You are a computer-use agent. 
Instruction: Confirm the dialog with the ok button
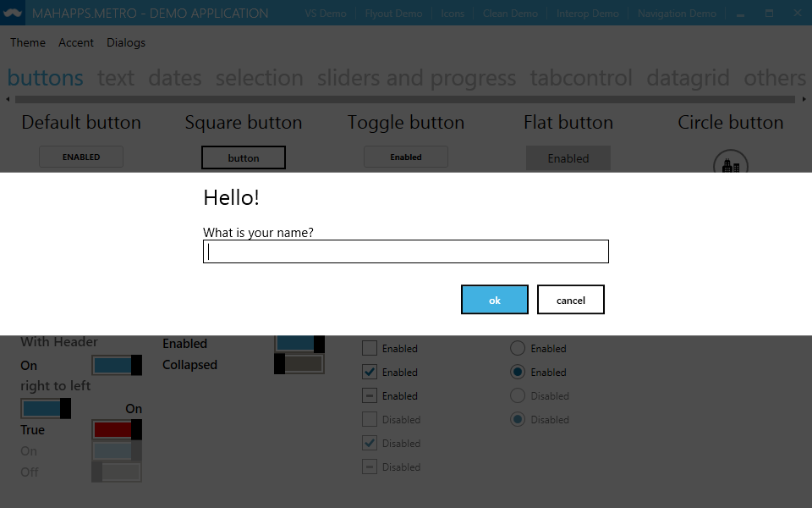point(494,299)
